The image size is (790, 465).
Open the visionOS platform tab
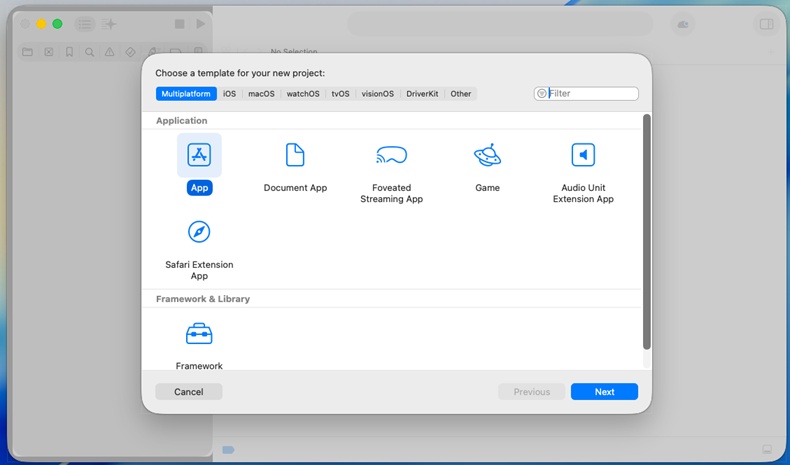pyautogui.click(x=377, y=94)
